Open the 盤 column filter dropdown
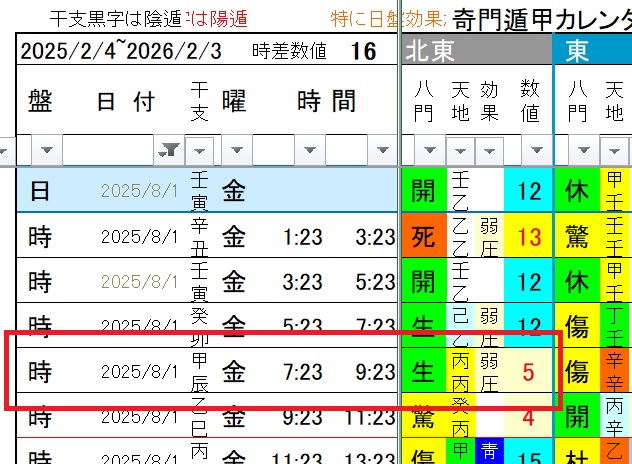This screenshot has width=632, height=464. coord(48,150)
